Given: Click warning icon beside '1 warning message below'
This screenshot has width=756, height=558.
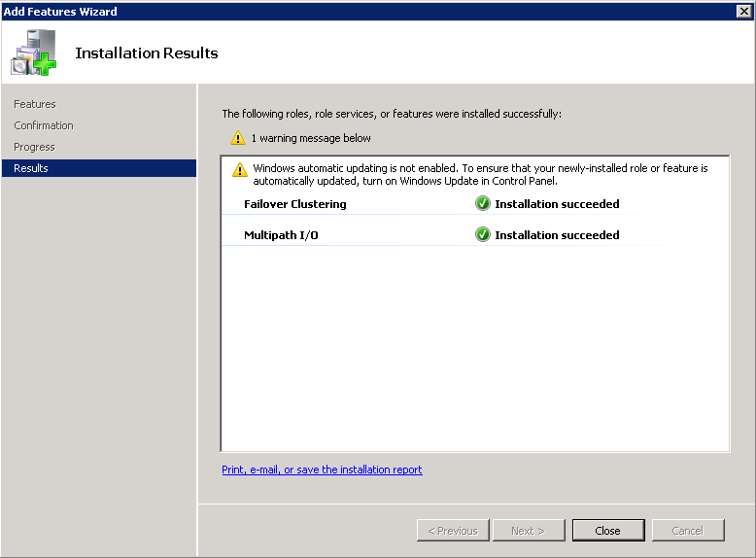Looking at the screenshot, I should tap(238, 138).
